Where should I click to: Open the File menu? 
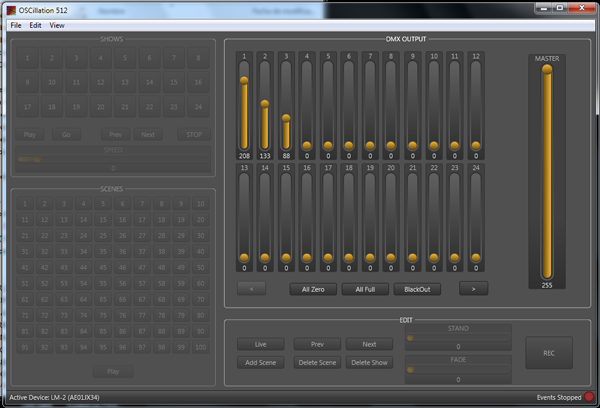click(15, 24)
